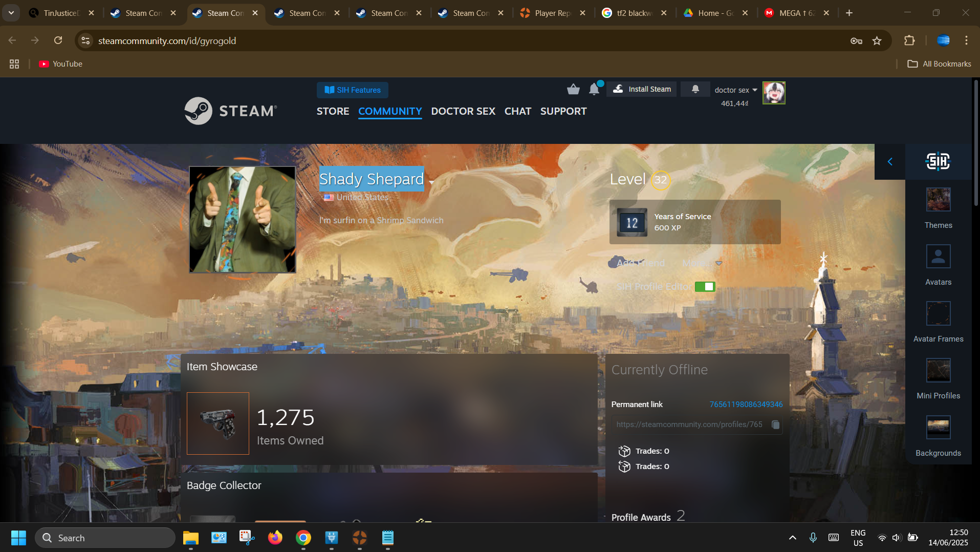This screenshot has height=552, width=980.
Task: Open the password manager key icon
Action: pyautogui.click(x=856, y=41)
